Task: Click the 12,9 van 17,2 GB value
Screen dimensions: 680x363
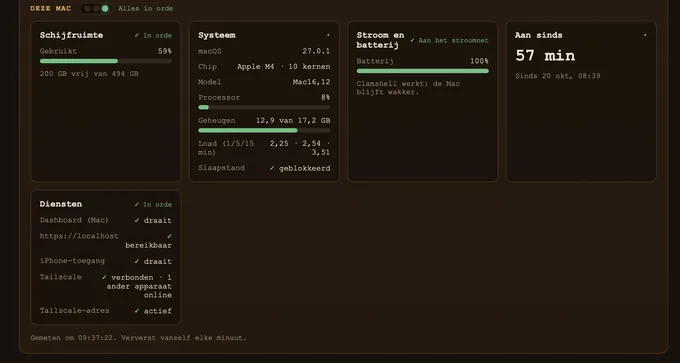Action: [293, 121]
